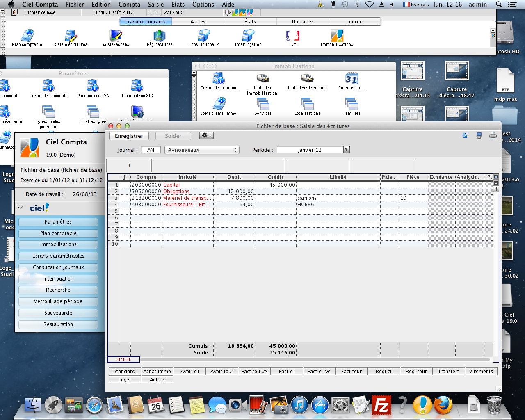Open the Saisie menu in menu bar

click(156, 5)
